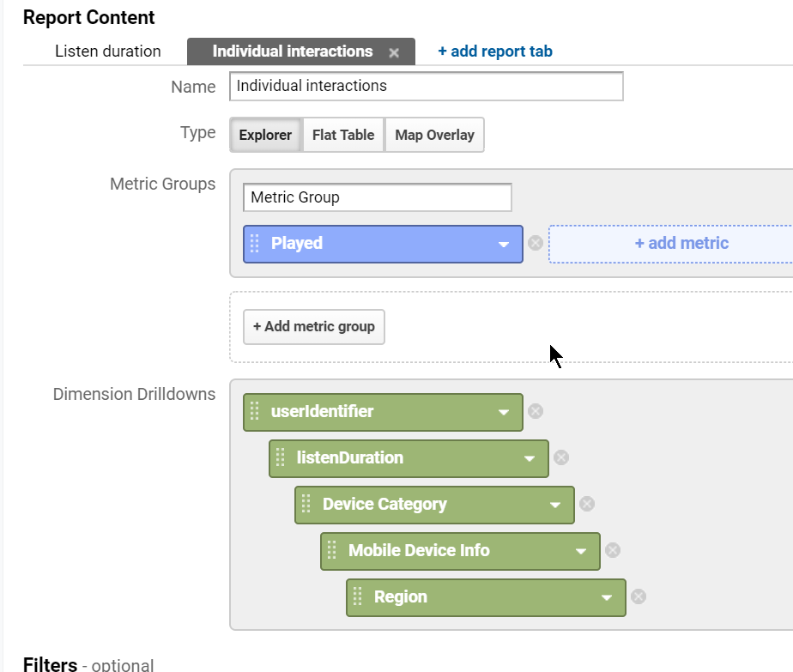Delete the Device Category drilldown

[x=587, y=504]
